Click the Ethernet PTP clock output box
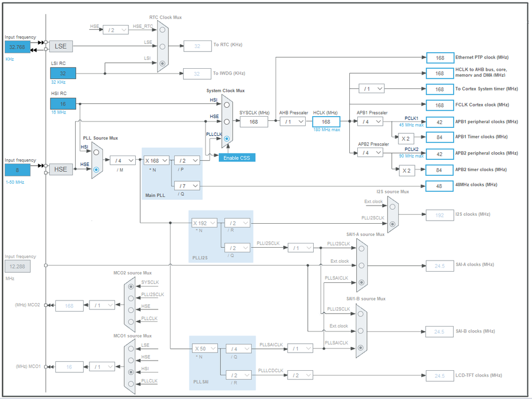The image size is (532, 399). (440, 58)
